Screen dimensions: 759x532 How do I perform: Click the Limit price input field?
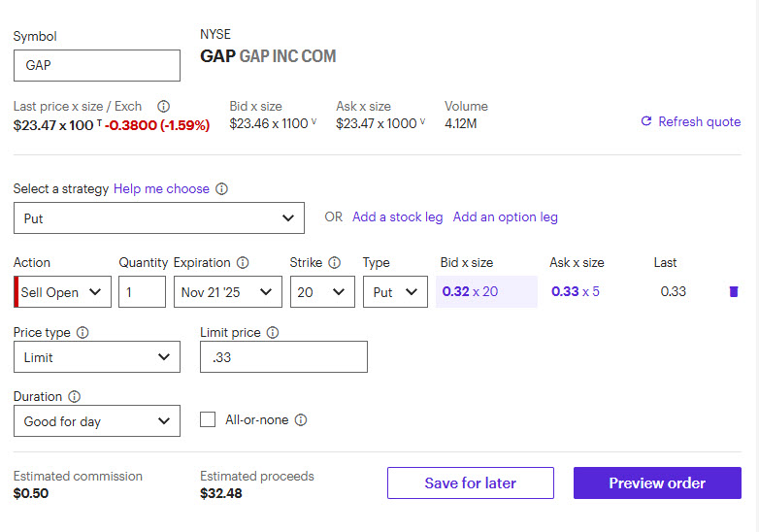(x=283, y=357)
